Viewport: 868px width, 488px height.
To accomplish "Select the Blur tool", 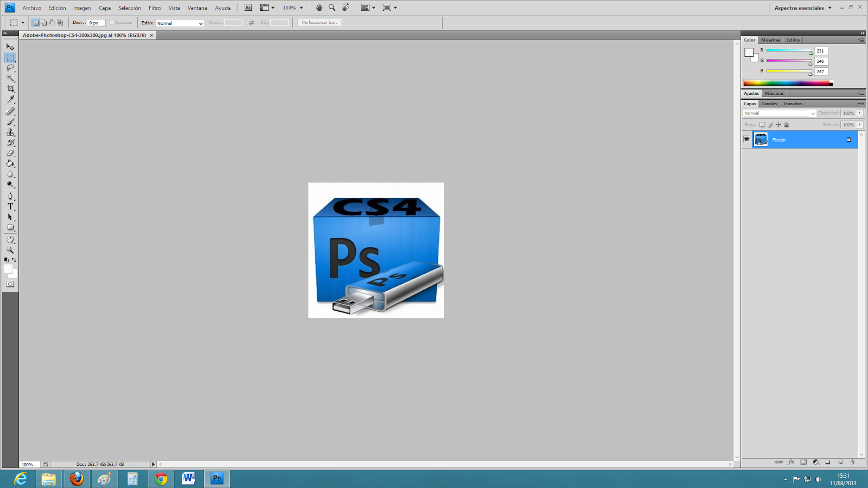I will tap(10, 174).
